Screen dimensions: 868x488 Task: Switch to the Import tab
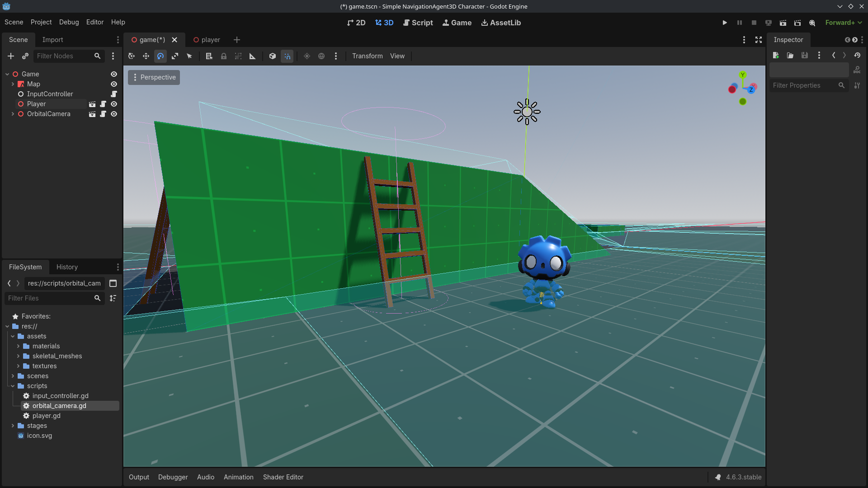click(52, 40)
